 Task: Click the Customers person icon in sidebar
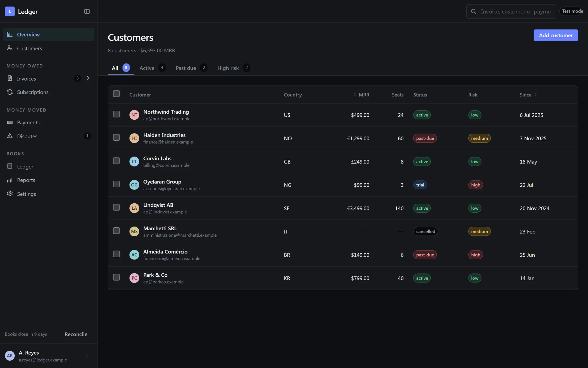(10, 48)
